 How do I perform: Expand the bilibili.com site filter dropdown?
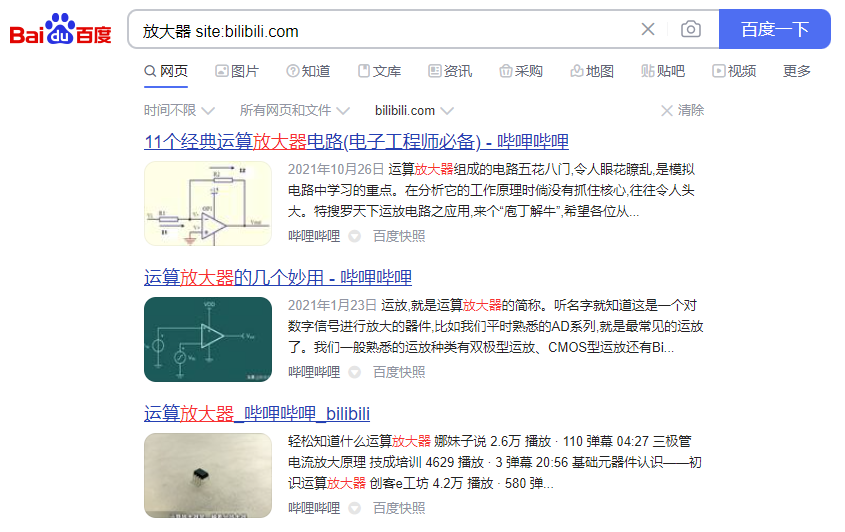click(x=414, y=110)
